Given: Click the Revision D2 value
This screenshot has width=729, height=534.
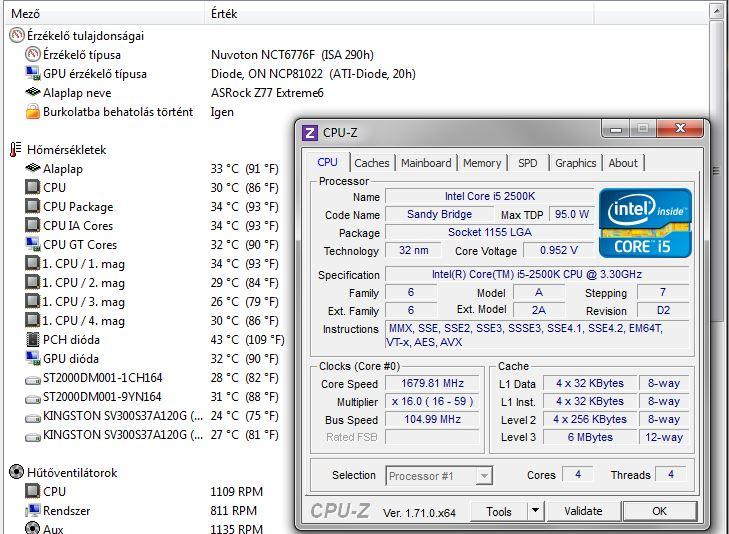Looking at the screenshot, I should (x=663, y=310).
